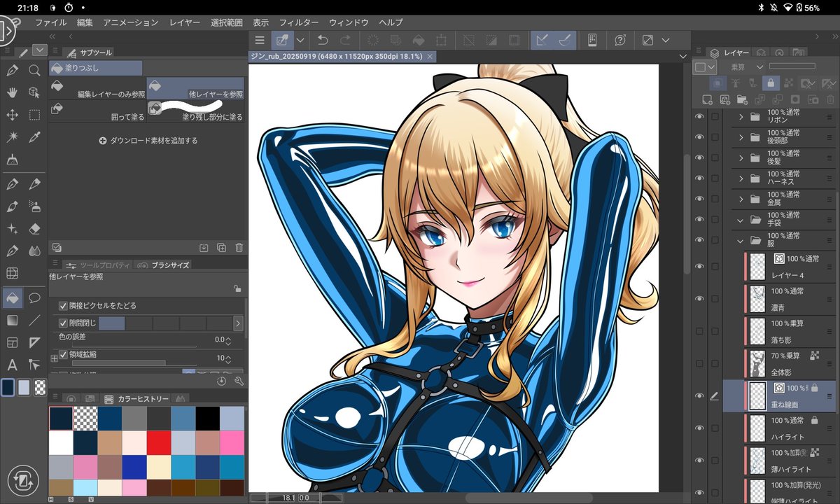840x504 pixels.
Task: Open the hamburger menu in command bar
Action: (x=260, y=40)
